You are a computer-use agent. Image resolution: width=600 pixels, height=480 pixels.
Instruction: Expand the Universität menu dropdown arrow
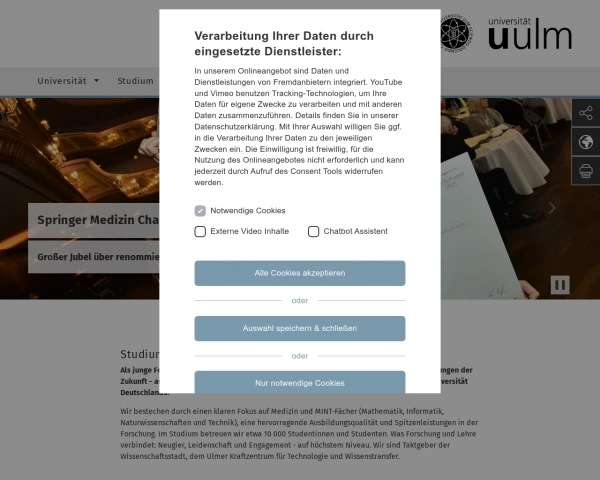pos(96,81)
